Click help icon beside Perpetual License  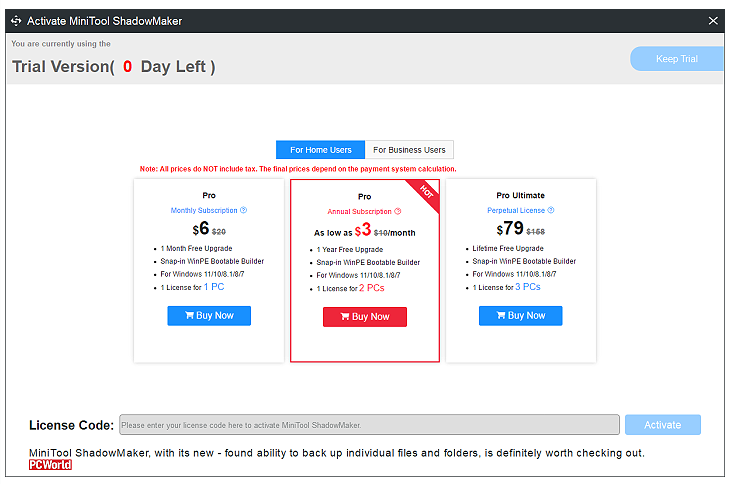[x=551, y=210]
